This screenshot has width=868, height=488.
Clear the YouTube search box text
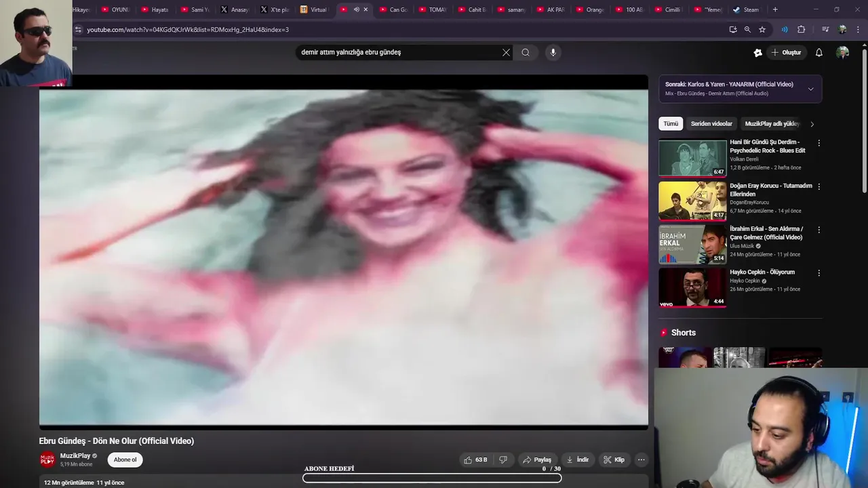point(506,52)
